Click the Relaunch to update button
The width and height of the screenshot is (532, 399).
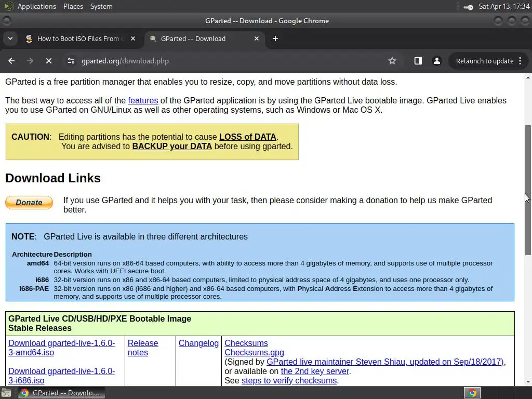[x=485, y=61]
